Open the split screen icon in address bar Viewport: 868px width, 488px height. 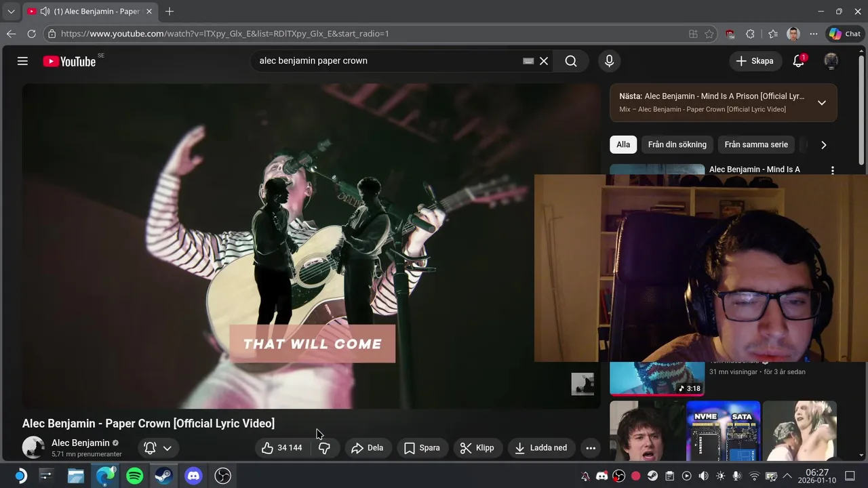pyautogui.click(x=693, y=34)
